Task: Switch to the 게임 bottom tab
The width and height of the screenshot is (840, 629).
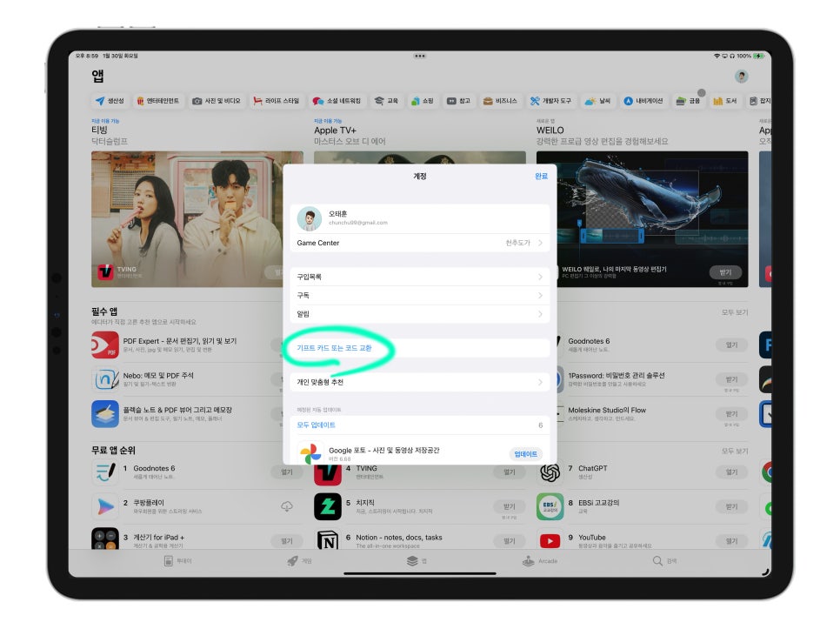Action: (x=299, y=561)
